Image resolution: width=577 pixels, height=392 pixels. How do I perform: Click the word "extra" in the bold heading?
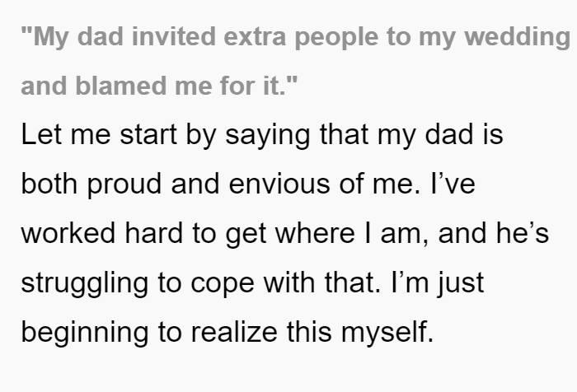(x=255, y=37)
